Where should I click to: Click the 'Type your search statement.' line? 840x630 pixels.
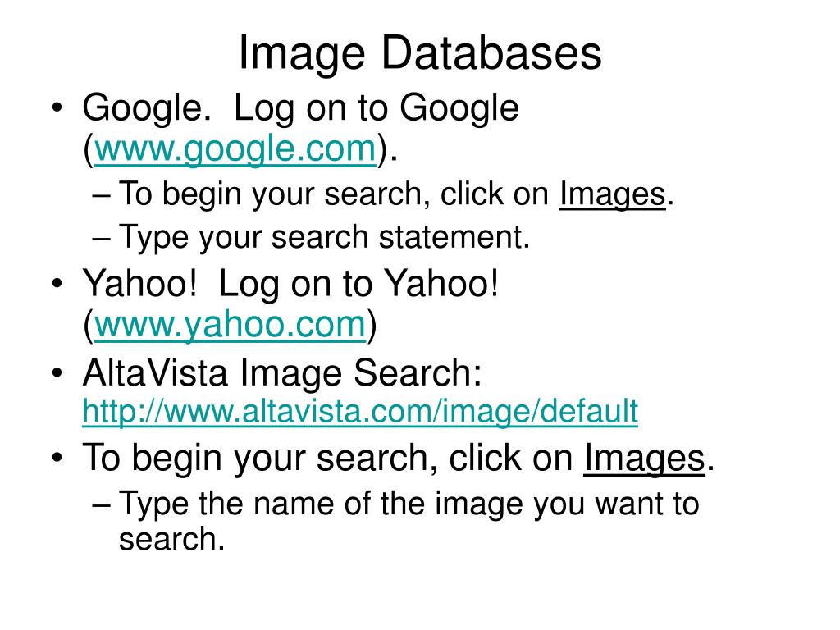324,237
